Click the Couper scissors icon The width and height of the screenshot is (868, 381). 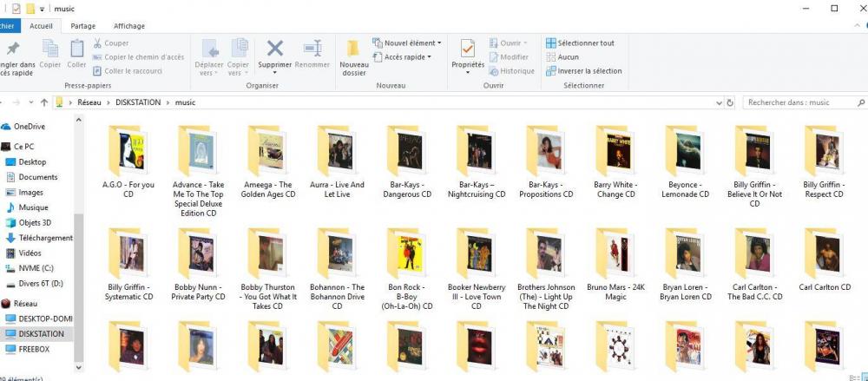point(97,43)
